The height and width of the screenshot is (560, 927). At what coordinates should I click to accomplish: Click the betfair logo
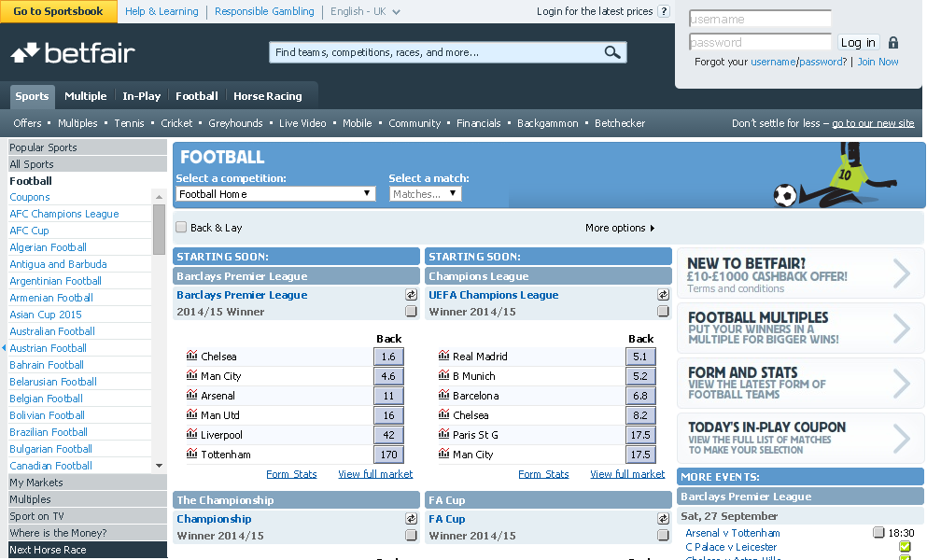(73, 53)
